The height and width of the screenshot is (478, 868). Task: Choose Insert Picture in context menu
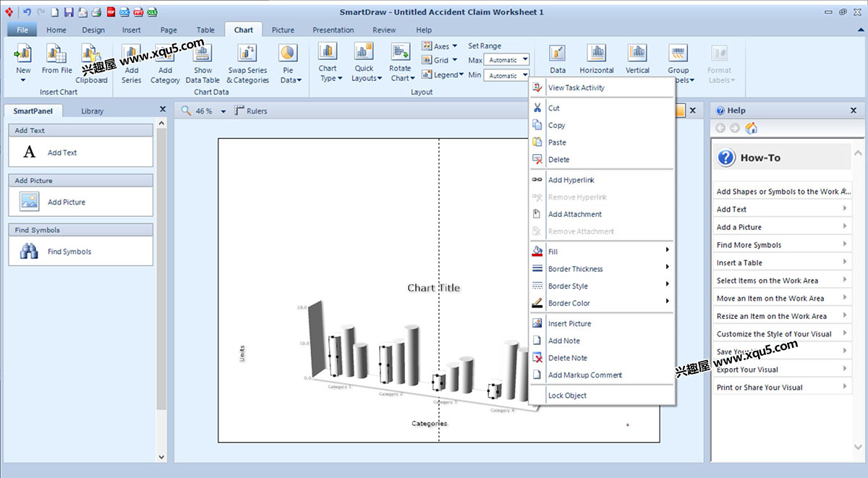pyautogui.click(x=602, y=323)
